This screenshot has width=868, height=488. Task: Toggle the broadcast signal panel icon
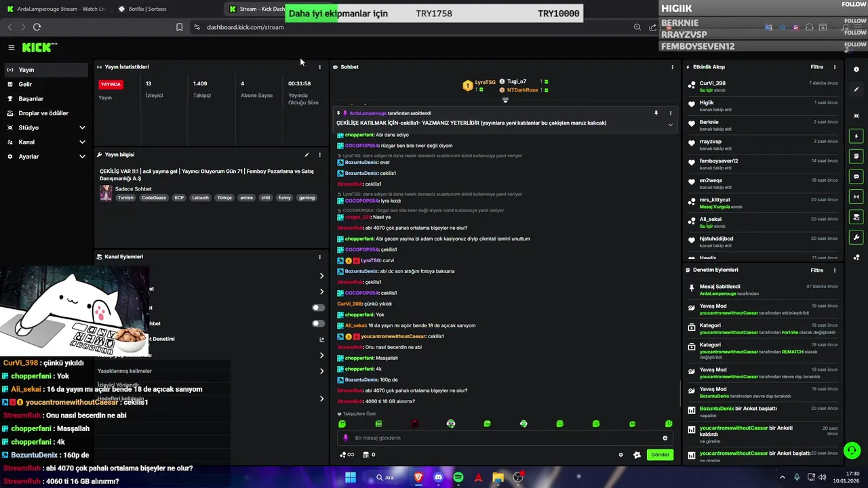[856, 197]
